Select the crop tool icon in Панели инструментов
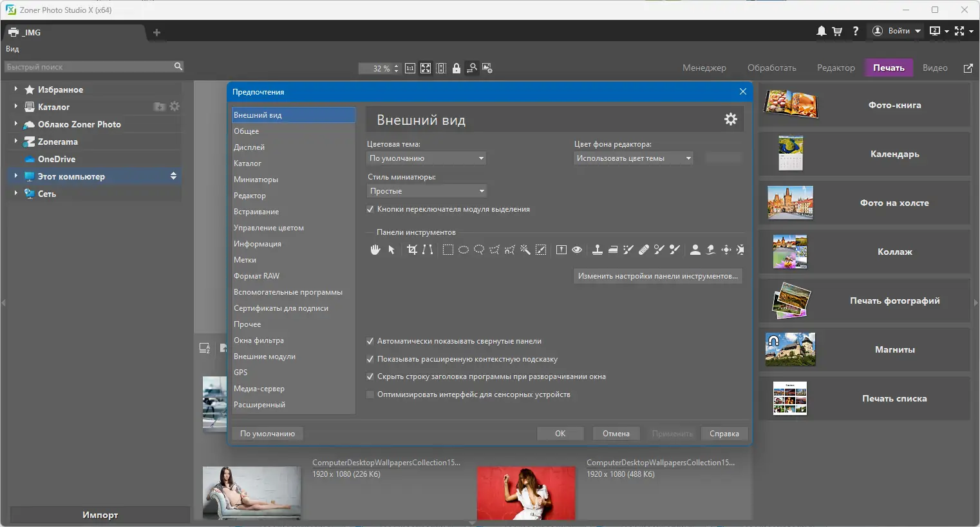 [412, 250]
